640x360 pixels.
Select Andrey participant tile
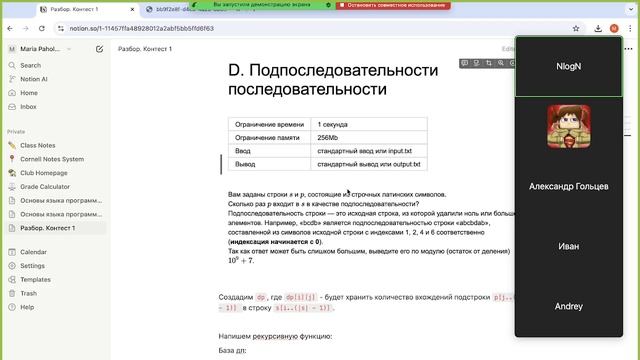[569, 306]
